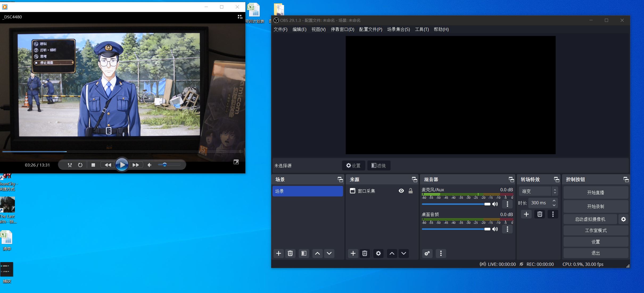Open 麦克风/Aux options three-dots menu

coord(507,204)
